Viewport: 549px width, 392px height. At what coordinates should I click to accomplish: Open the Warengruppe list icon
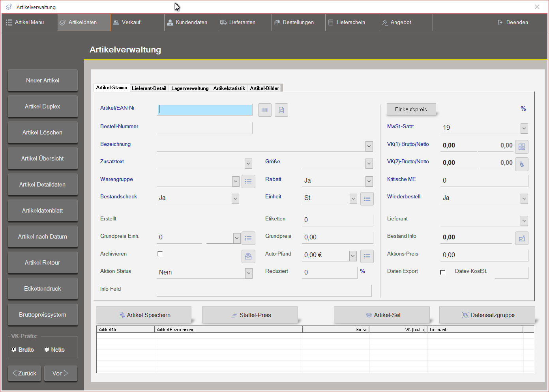pyautogui.click(x=248, y=181)
